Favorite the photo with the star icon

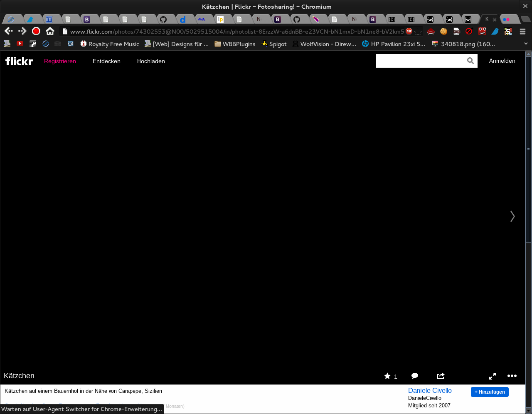pyautogui.click(x=387, y=376)
